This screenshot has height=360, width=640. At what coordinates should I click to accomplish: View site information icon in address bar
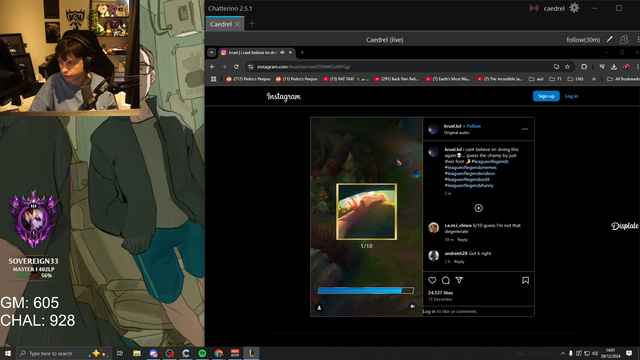[251, 67]
